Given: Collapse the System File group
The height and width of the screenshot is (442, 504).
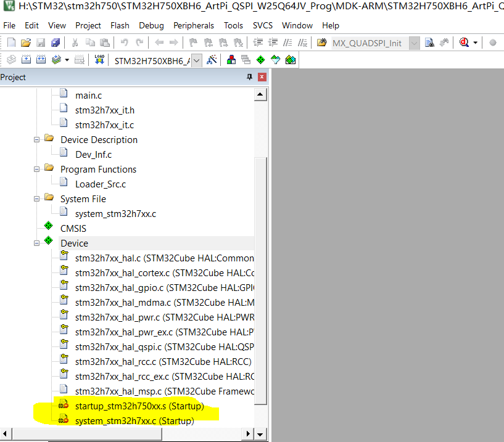Looking at the screenshot, I should click(x=36, y=198).
